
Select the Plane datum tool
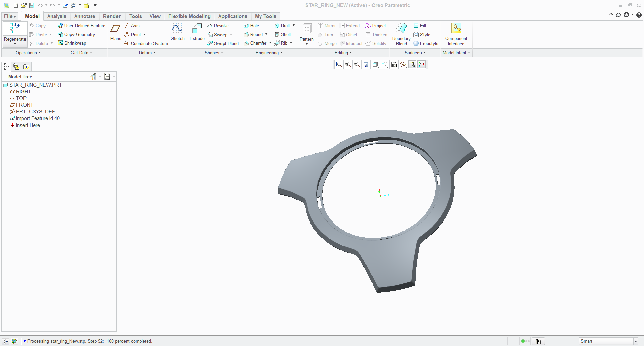[x=115, y=33]
